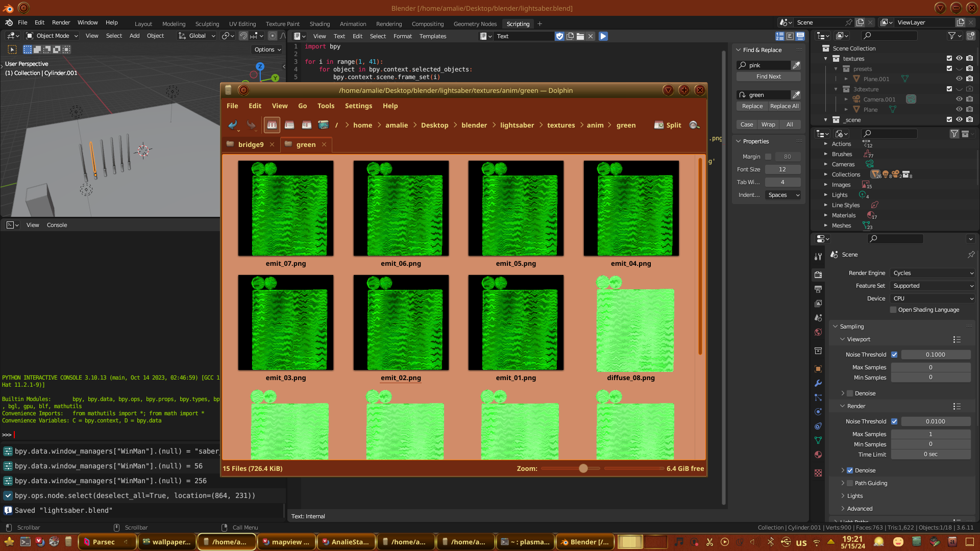Image resolution: width=980 pixels, height=551 pixels.
Task: Open the World properties tab icon
Action: pyautogui.click(x=818, y=332)
